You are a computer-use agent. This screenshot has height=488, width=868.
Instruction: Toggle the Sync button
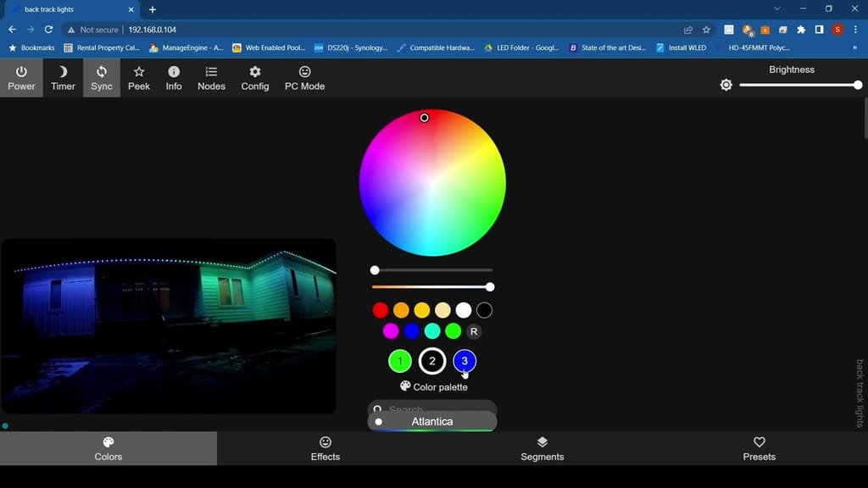pos(102,78)
